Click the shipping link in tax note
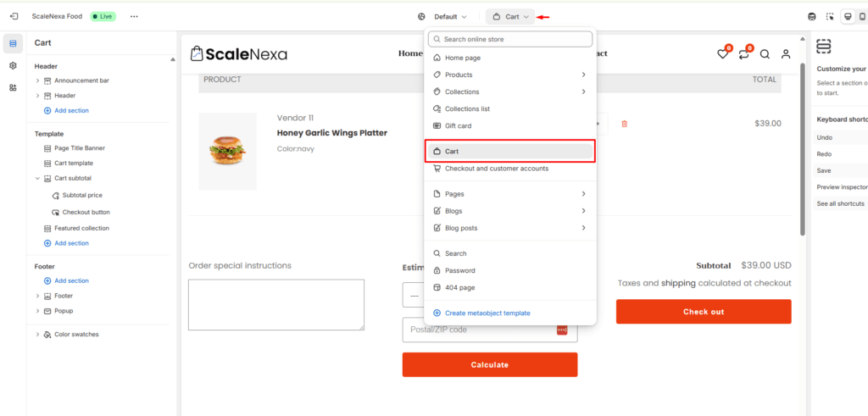The width and height of the screenshot is (868, 416). pos(678,283)
